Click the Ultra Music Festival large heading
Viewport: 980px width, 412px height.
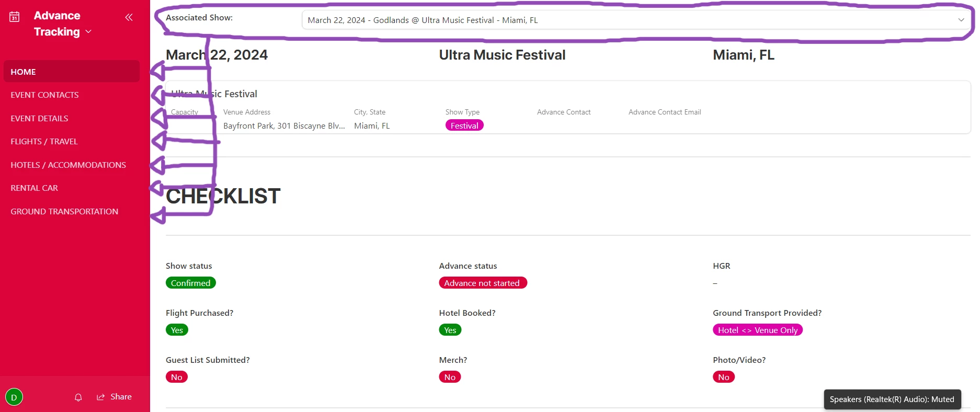(x=502, y=55)
